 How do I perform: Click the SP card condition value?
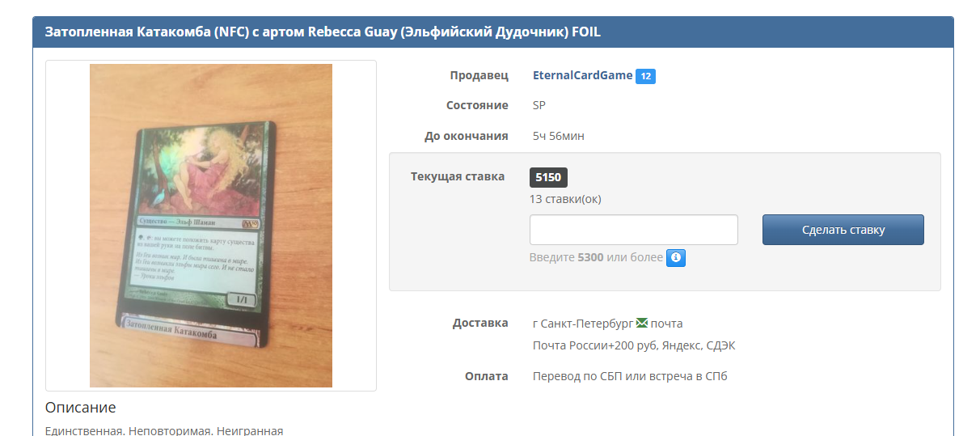pos(540,105)
